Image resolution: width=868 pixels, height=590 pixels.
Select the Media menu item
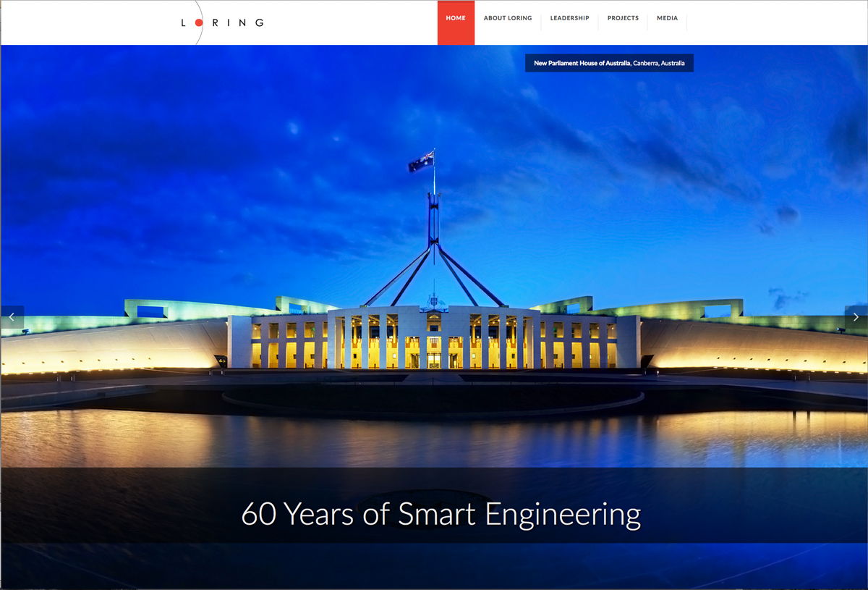667,18
